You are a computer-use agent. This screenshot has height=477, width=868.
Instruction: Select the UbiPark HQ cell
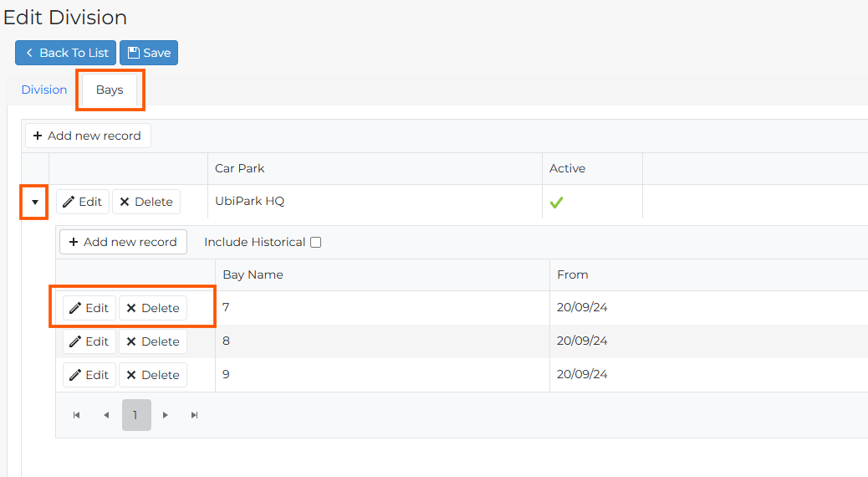tap(375, 201)
